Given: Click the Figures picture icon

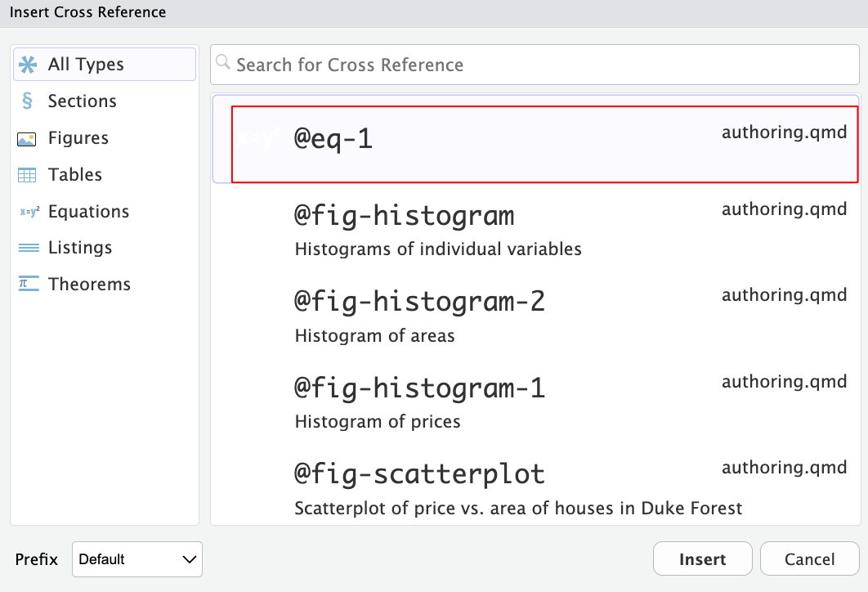Looking at the screenshot, I should (x=28, y=138).
